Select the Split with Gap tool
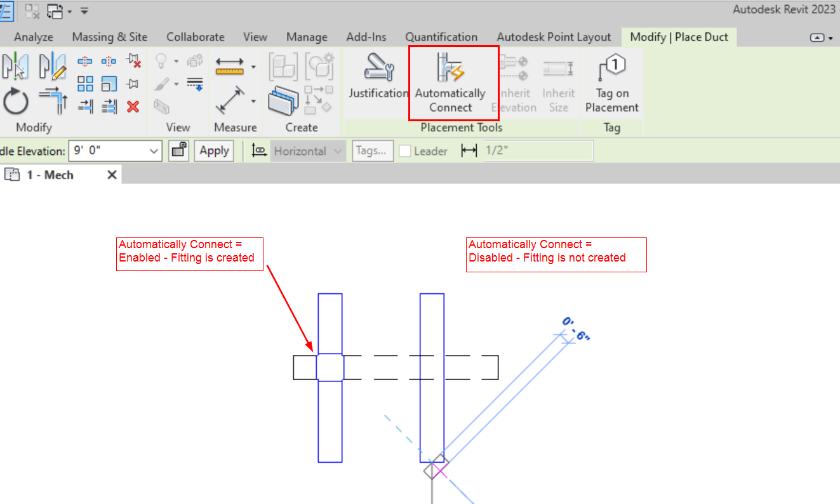 tap(109, 62)
